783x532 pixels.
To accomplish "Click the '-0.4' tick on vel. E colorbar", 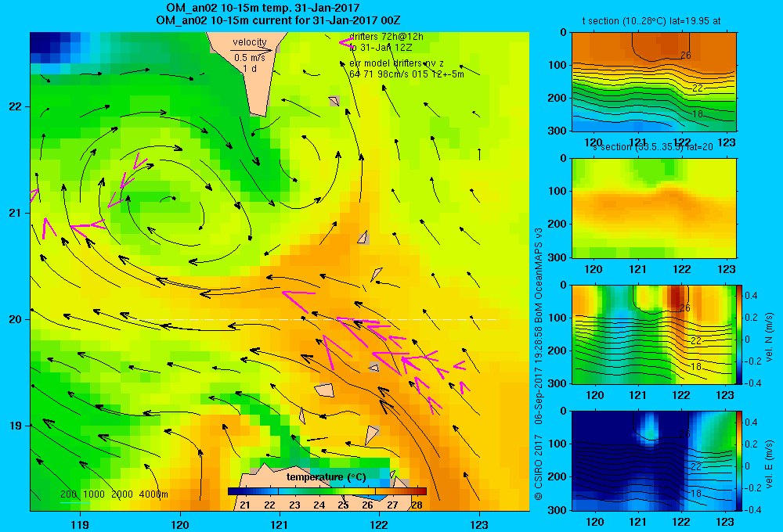I will coord(752,509).
